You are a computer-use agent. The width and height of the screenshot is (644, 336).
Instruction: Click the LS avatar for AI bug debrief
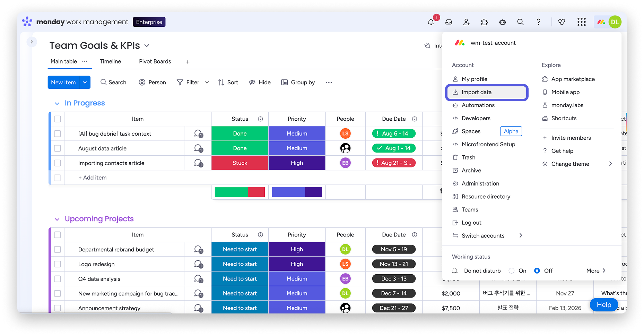tap(345, 133)
